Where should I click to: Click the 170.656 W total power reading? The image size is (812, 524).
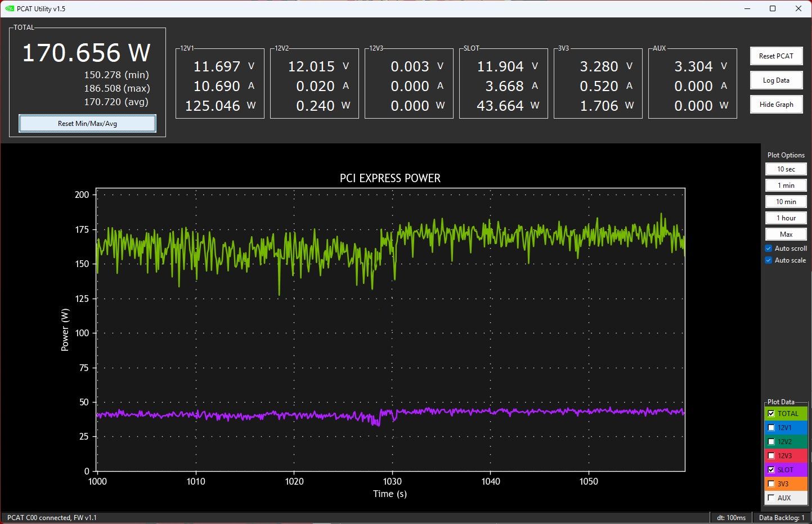pos(86,53)
